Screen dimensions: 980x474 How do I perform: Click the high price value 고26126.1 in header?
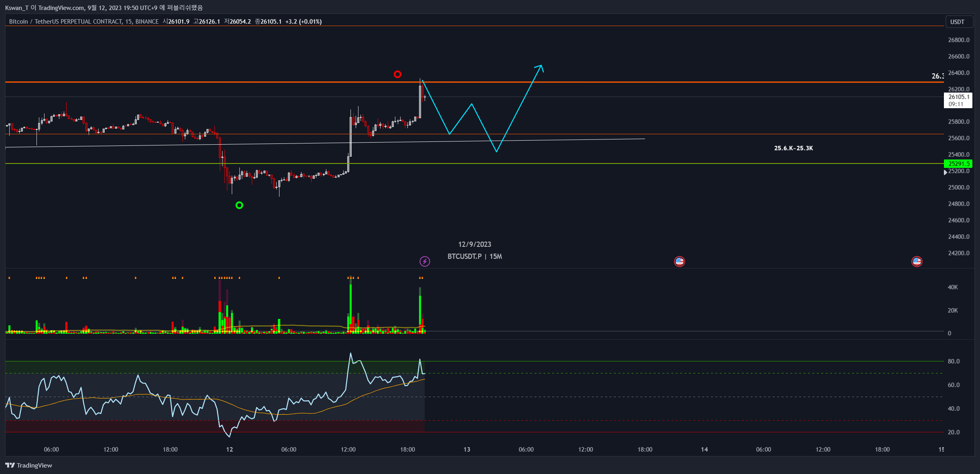tap(207, 22)
